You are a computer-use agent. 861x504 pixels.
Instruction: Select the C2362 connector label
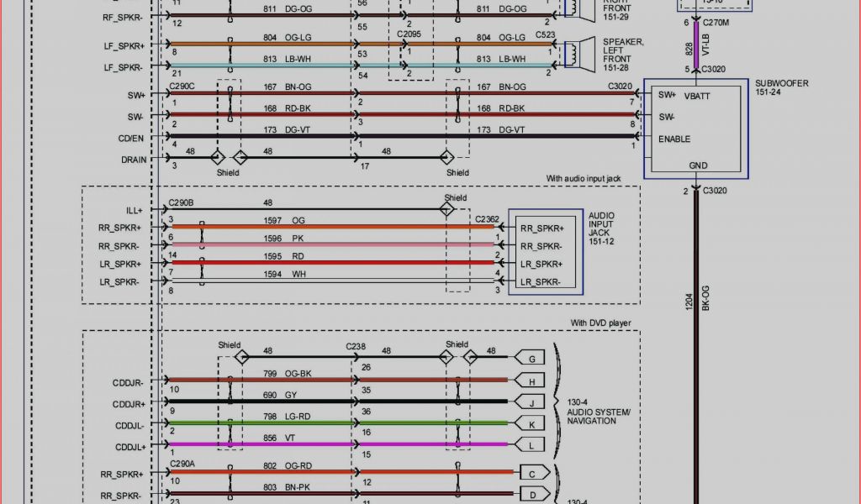coord(487,219)
